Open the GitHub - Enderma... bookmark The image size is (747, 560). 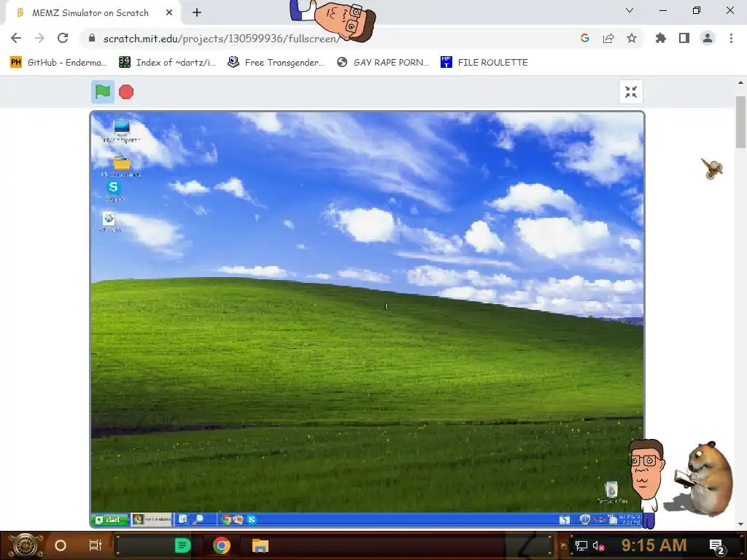coord(58,63)
